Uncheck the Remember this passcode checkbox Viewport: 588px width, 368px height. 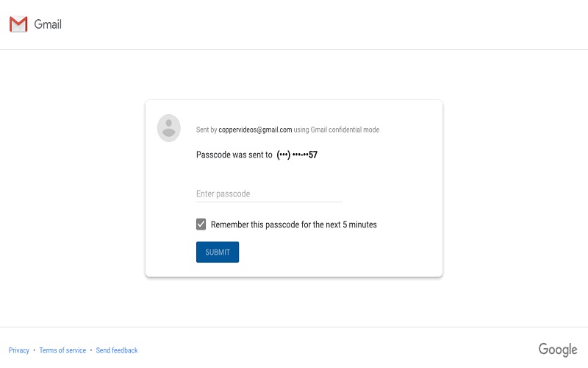201,224
